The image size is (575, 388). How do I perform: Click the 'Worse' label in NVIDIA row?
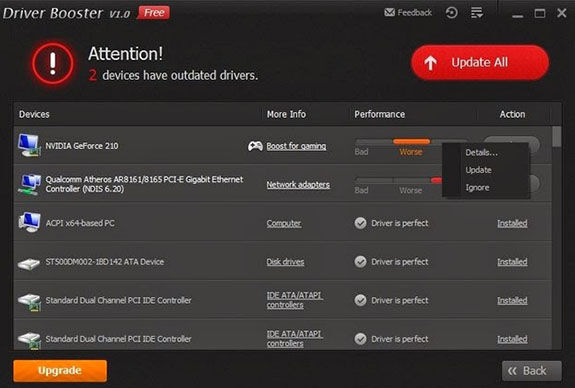(x=411, y=152)
